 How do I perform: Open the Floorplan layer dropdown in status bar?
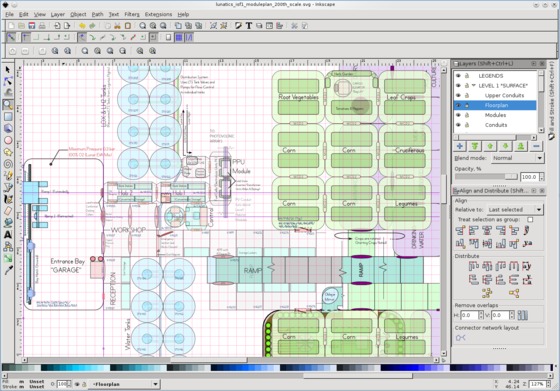point(125,384)
